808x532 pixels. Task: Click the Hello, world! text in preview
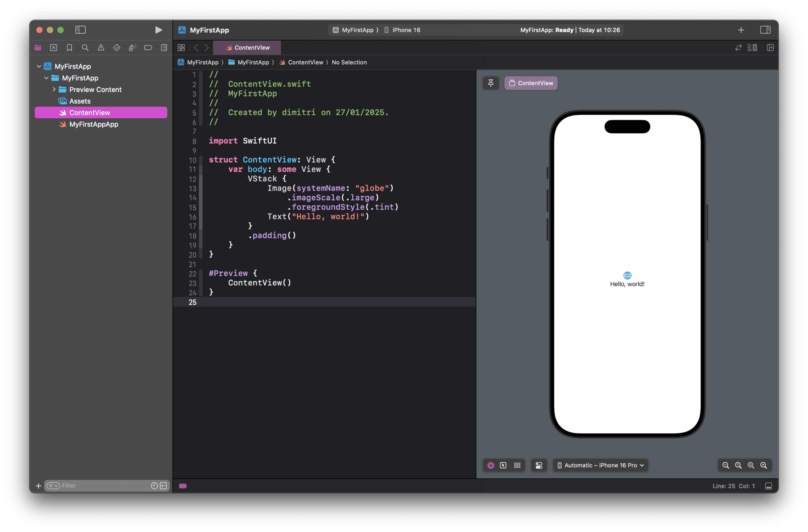pos(627,284)
